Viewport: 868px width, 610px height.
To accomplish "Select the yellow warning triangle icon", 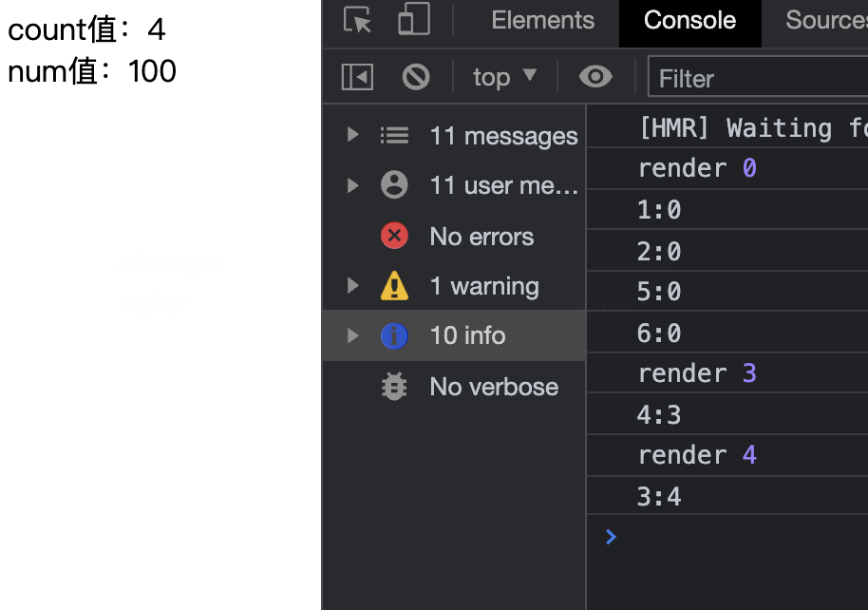I will point(394,285).
